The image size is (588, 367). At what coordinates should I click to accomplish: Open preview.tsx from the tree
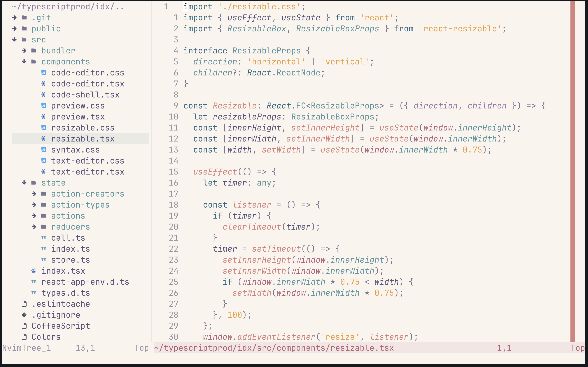point(78,117)
